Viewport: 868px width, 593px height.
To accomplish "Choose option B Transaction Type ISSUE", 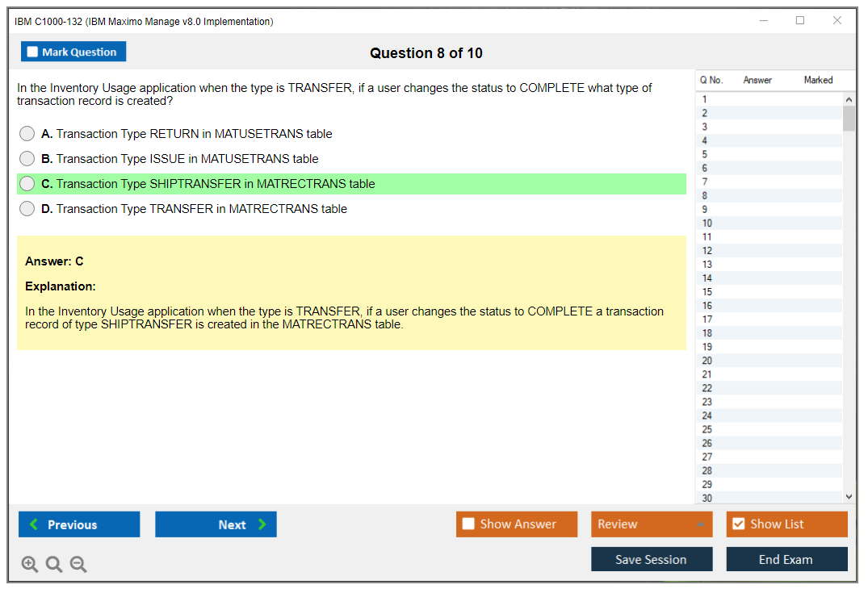I will [x=27, y=159].
